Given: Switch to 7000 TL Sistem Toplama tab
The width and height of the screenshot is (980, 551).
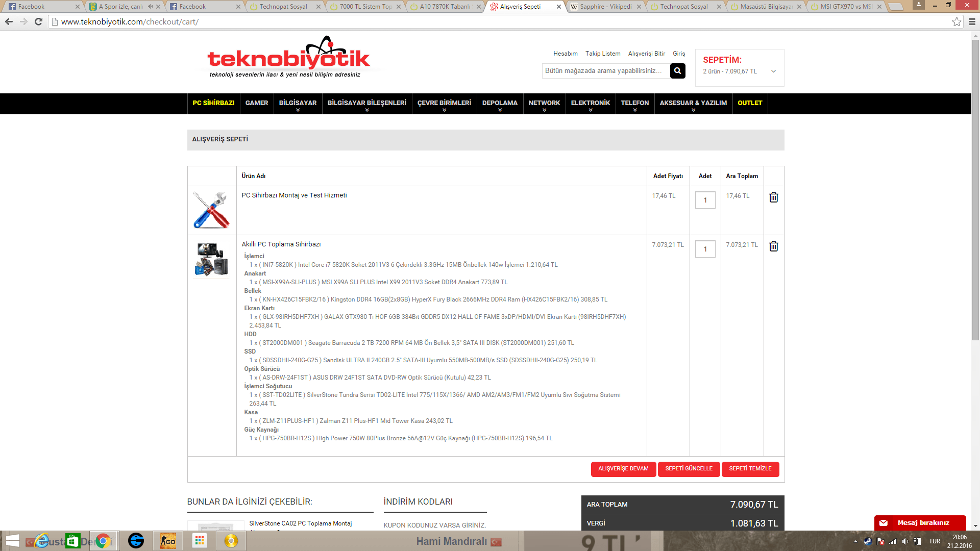Looking at the screenshot, I should point(365,7).
